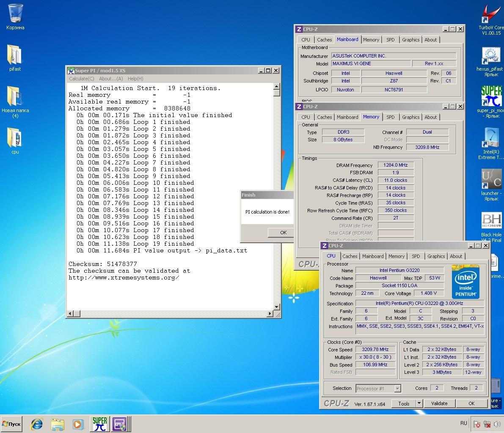Click Super PI horizontal scroll left arrow
Image resolution: width=504 pixels, height=433 pixels.
(x=70, y=313)
